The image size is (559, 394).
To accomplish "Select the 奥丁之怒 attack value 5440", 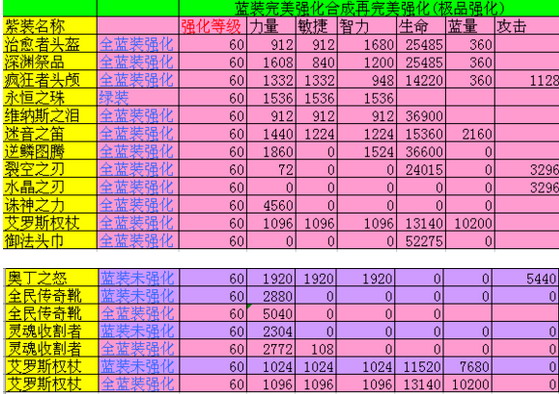I will 526,278.
